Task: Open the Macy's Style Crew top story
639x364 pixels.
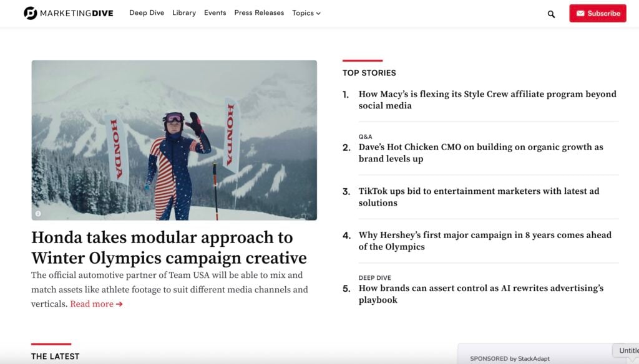Action: (487, 100)
